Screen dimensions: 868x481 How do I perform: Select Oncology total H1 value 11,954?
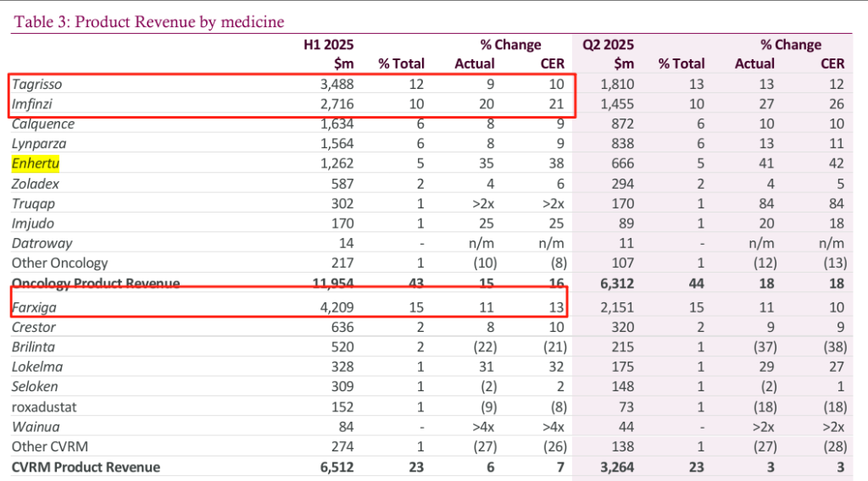coord(332,284)
